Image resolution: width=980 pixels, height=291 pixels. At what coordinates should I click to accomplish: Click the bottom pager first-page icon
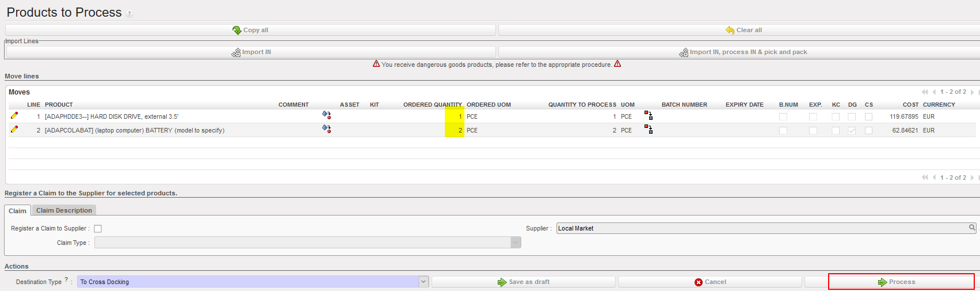click(x=925, y=177)
